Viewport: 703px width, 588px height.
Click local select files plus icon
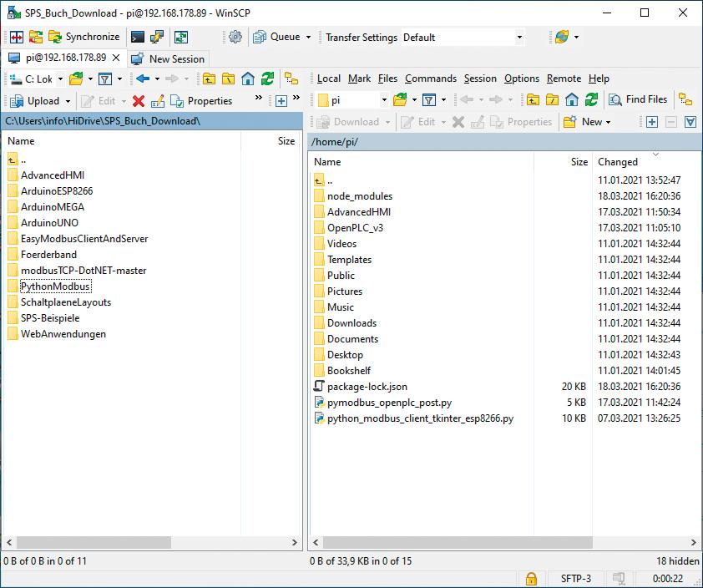[x=281, y=101]
